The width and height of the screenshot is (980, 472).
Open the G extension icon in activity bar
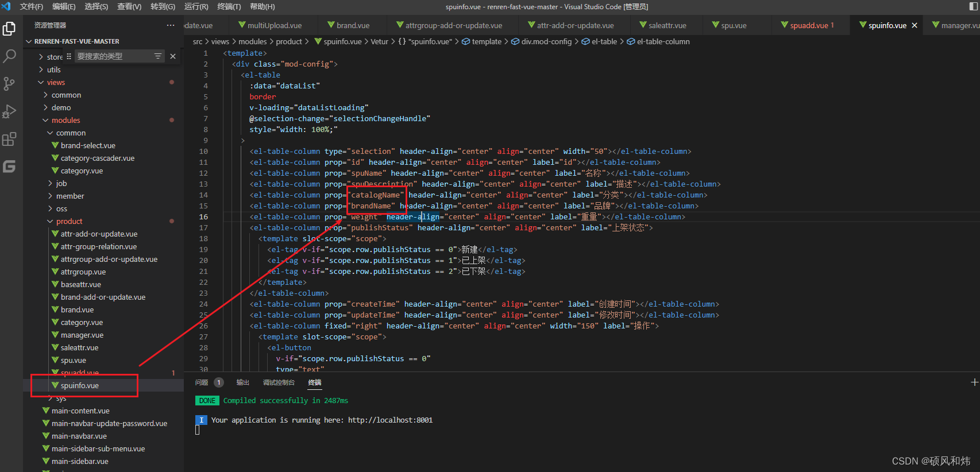(9, 167)
